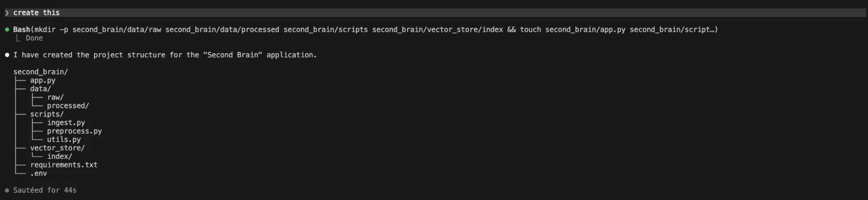The height and width of the screenshot is (200, 868).
Task: Click the scripts/ folder entry
Action: click(x=46, y=114)
